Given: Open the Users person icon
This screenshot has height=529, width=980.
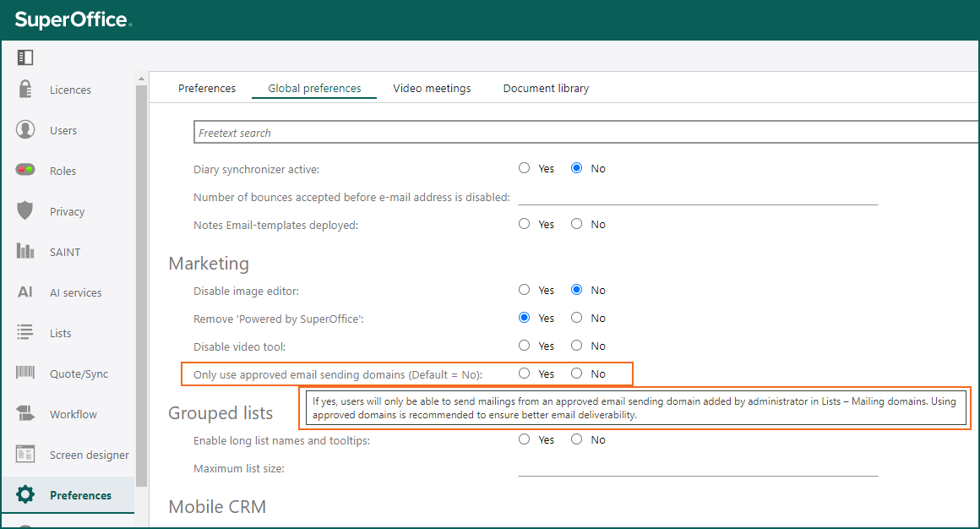Looking at the screenshot, I should [x=25, y=129].
